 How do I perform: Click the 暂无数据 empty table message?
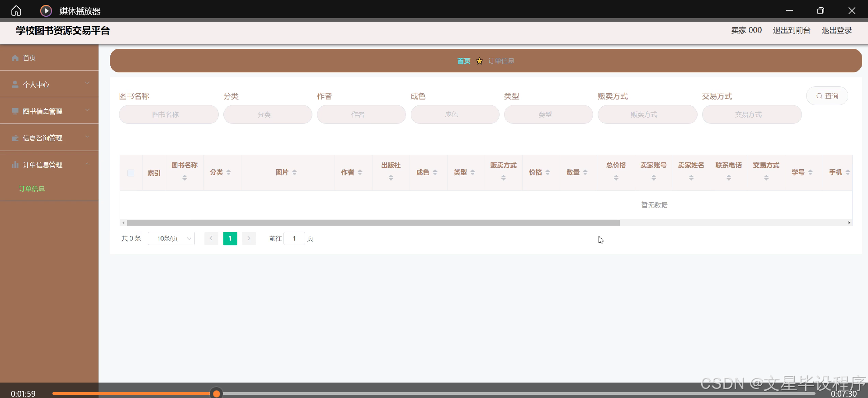point(654,205)
